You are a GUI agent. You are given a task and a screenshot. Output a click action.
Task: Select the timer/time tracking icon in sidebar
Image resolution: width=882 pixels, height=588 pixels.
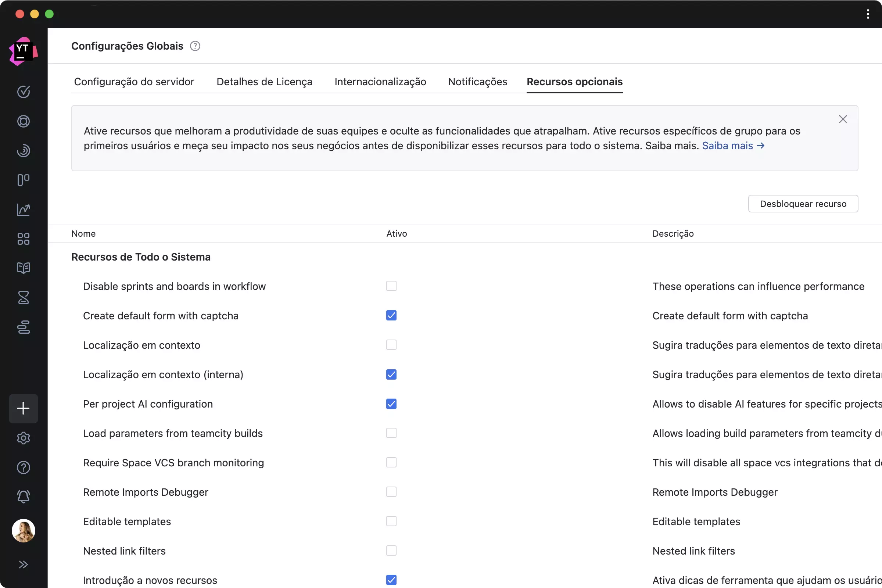pos(24,298)
